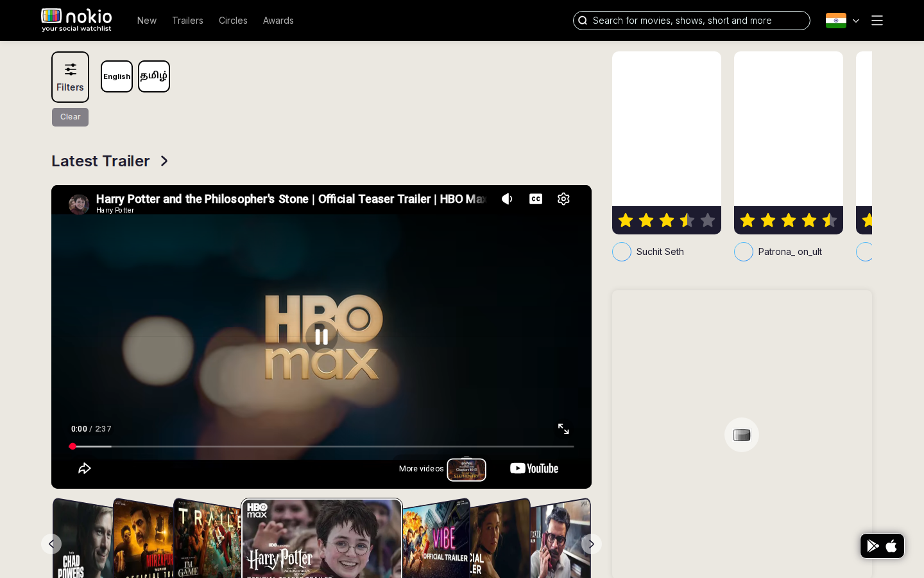Click Patrona_ on_ult's profile avatar
Image resolution: width=924 pixels, height=578 pixels.
(744, 252)
